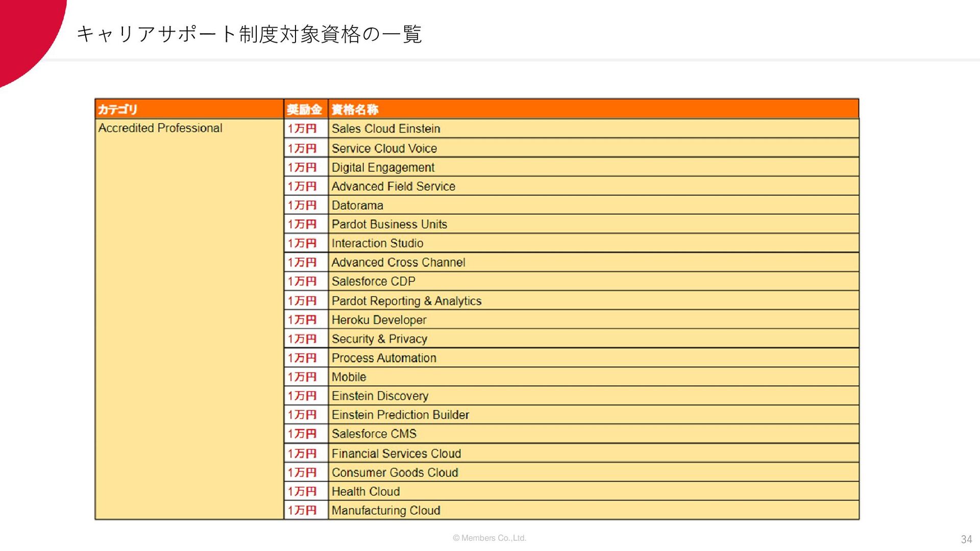Click the Pardot Business Units row

594,224
